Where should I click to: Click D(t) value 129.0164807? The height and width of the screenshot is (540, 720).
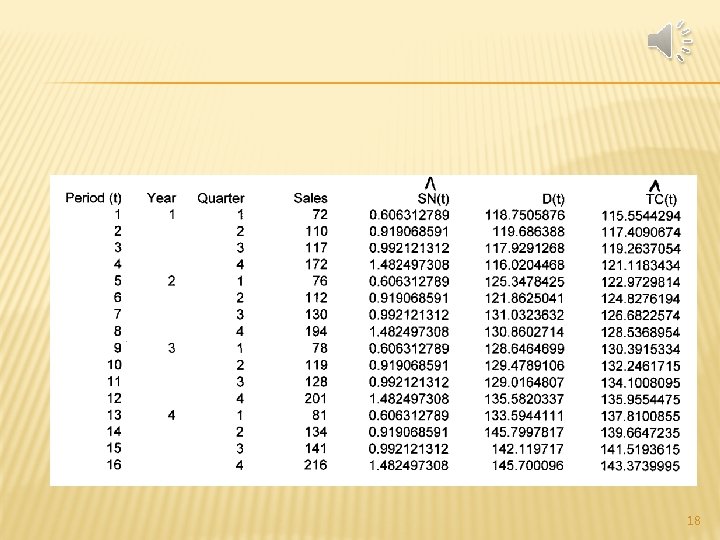tap(525, 382)
